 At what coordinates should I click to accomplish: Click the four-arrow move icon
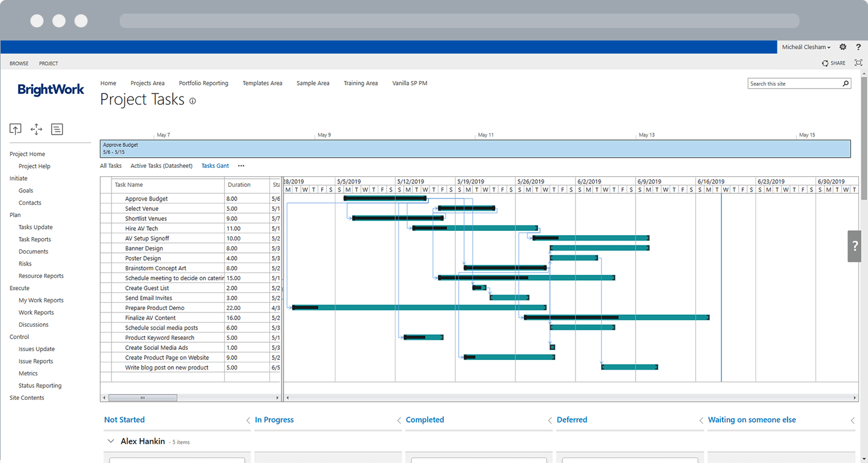coord(36,129)
